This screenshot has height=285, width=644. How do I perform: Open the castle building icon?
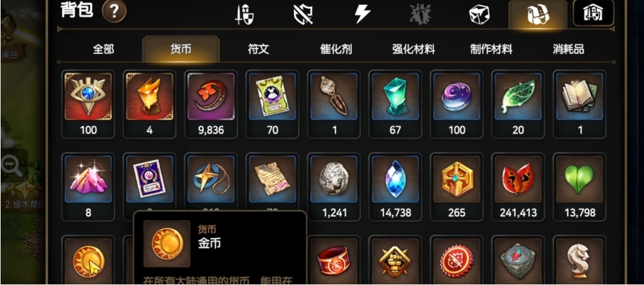tap(593, 13)
